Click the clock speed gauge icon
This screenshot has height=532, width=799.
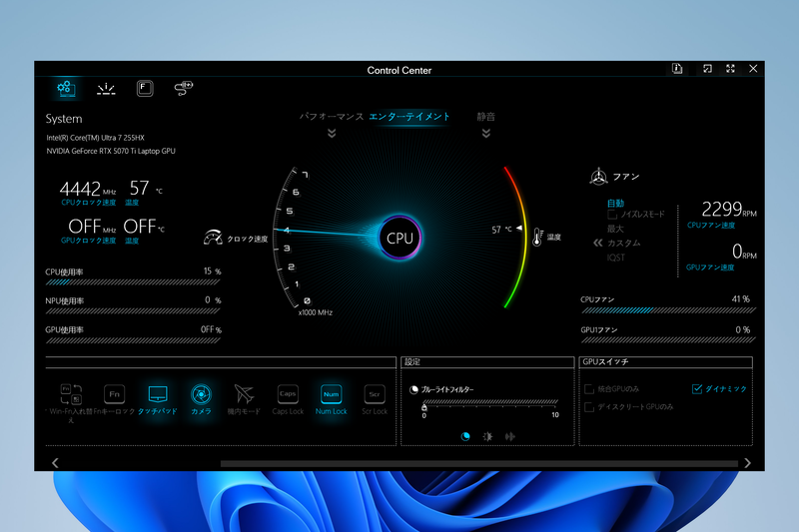click(213, 238)
